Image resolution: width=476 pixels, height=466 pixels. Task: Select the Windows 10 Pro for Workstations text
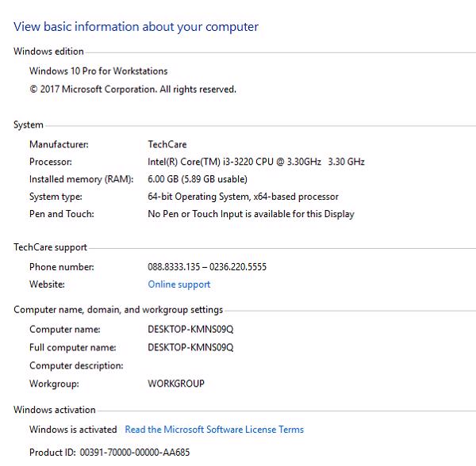[98, 71]
